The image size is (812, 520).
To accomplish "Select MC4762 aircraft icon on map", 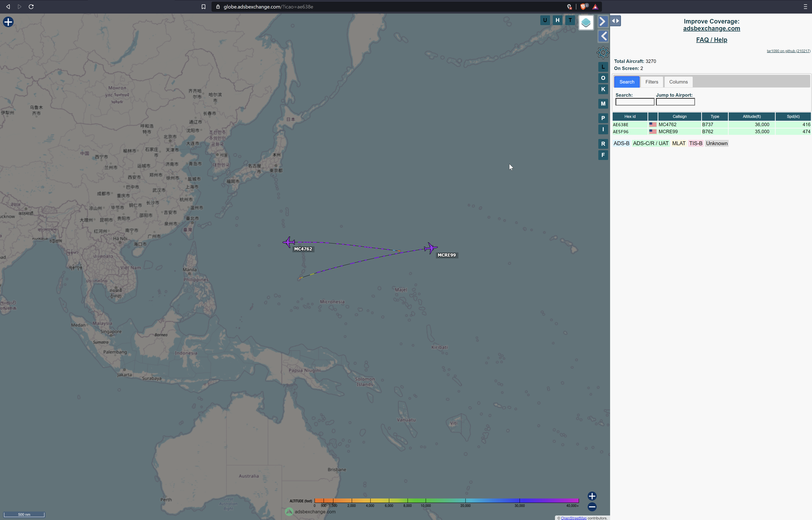I will (x=289, y=242).
